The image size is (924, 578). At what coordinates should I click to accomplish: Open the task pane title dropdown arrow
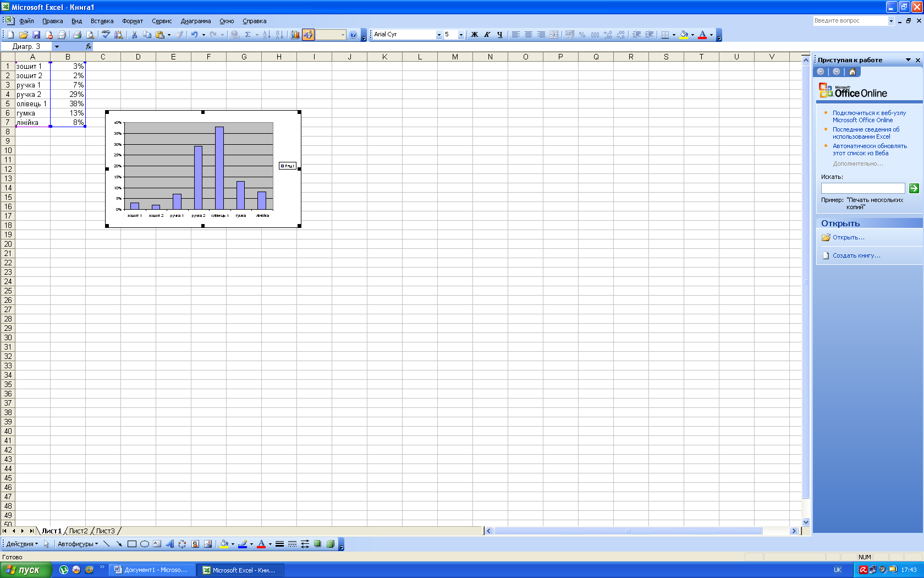coord(908,60)
